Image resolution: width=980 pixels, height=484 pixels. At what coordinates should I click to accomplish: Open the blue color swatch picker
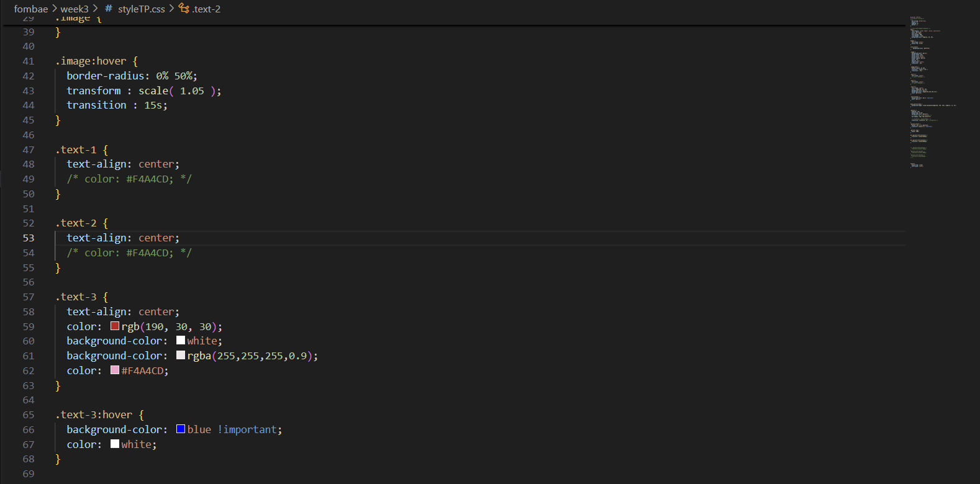click(181, 429)
